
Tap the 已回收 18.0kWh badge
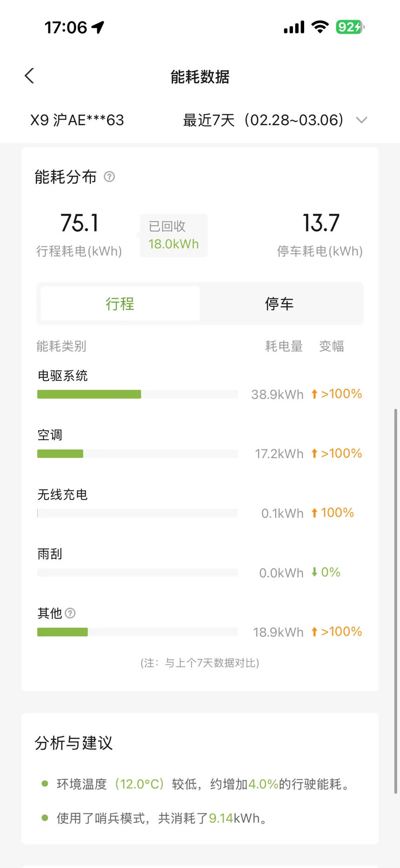(173, 236)
